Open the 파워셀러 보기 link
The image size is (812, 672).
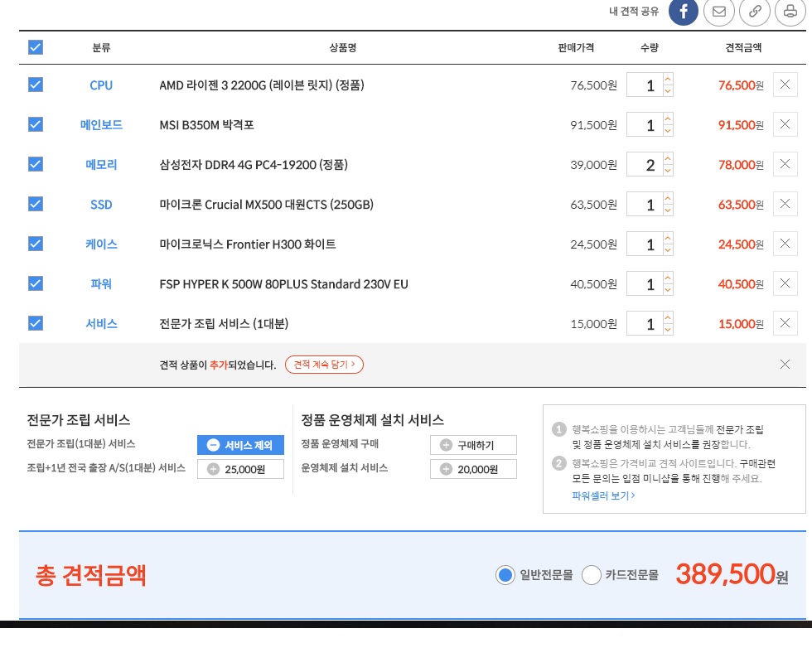point(603,496)
